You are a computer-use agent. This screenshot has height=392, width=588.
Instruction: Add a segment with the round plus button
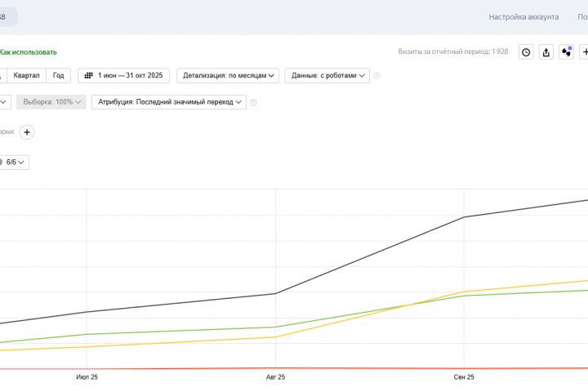(27, 132)
